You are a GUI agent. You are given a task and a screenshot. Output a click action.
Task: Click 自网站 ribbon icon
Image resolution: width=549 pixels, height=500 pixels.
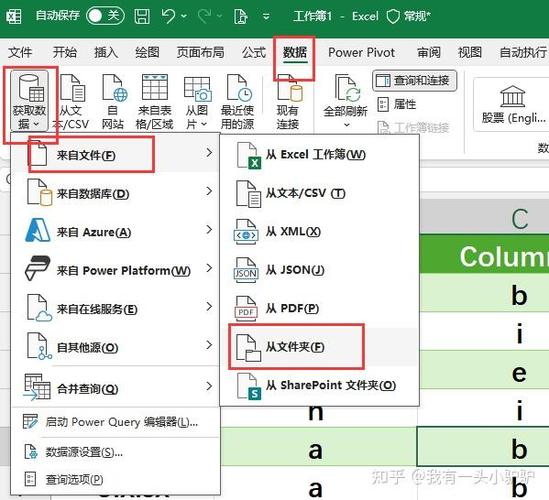tap(112, 102)
